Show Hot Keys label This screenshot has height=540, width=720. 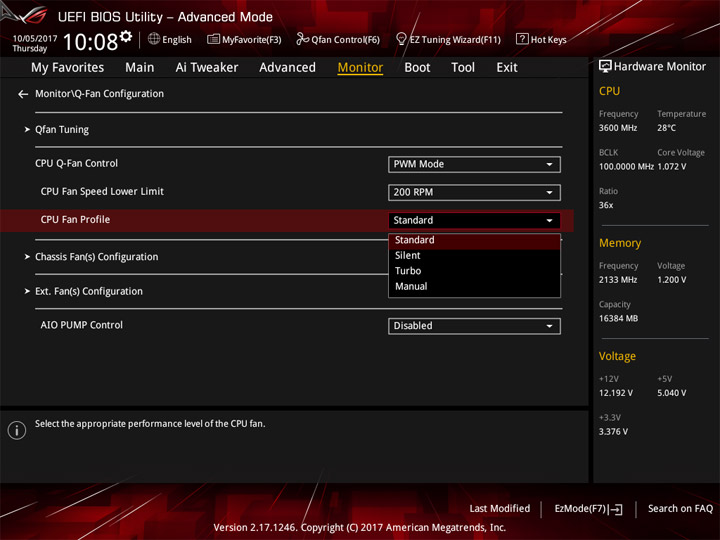click(x=548, y=40)
